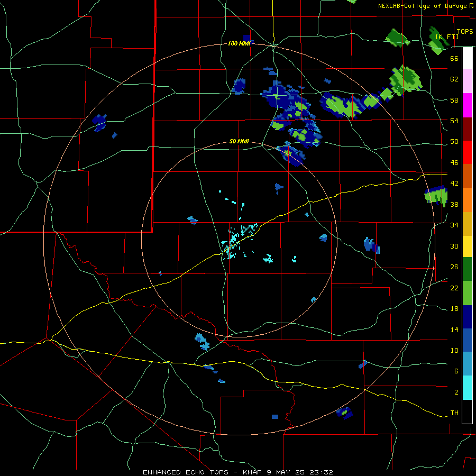
Task: Click the "50" legend value
Action: click(454, 142)
